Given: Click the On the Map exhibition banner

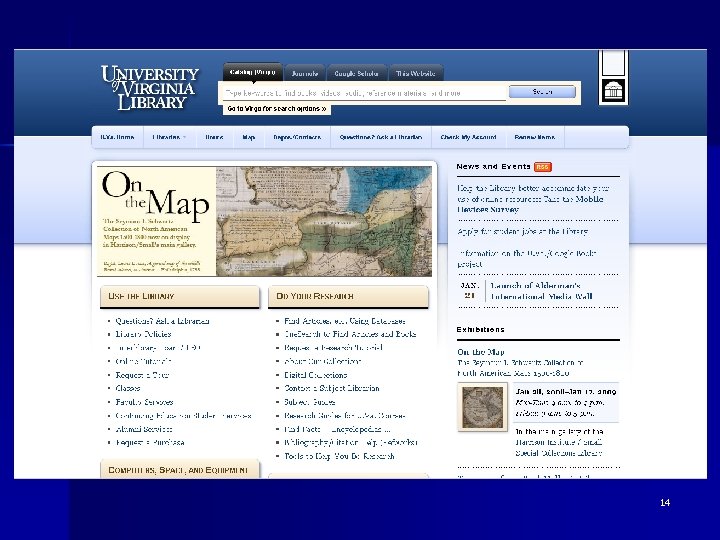Looking at the screenshot, I should click(264, 221).
